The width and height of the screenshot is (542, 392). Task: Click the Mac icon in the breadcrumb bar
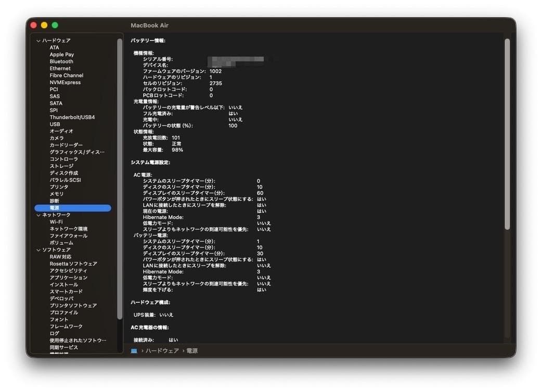point(135,350)
